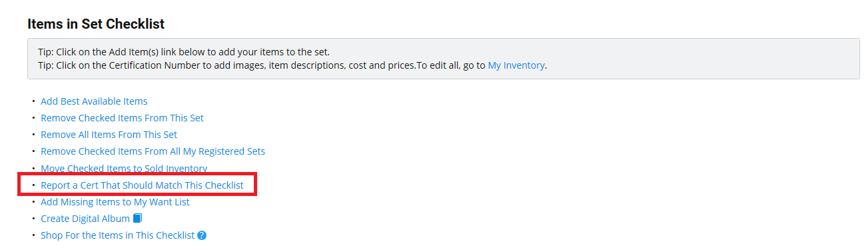The width and height of the screenshot is (868, 252).
Task: Click the first tip line about Add Item(s)
Action: point(184,52)
